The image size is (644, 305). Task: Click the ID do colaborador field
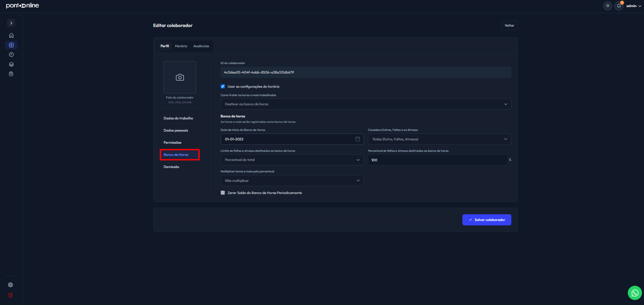point(366,72)
